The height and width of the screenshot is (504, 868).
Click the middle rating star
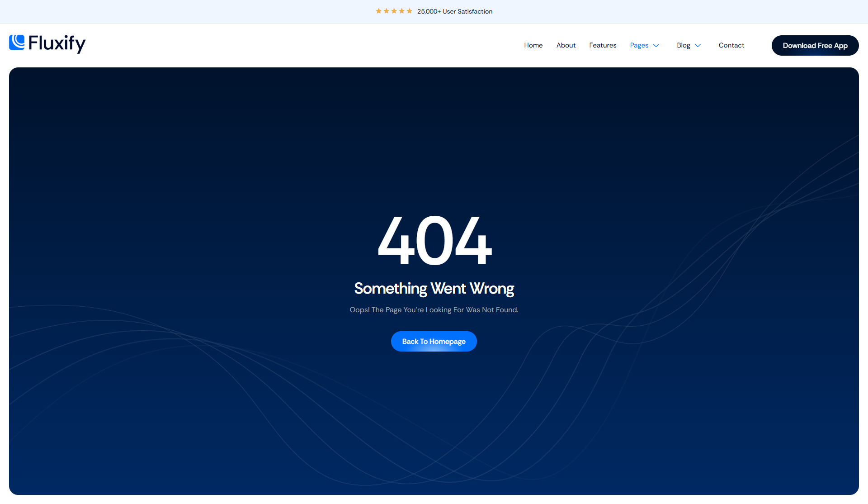(x=394, y=11)
